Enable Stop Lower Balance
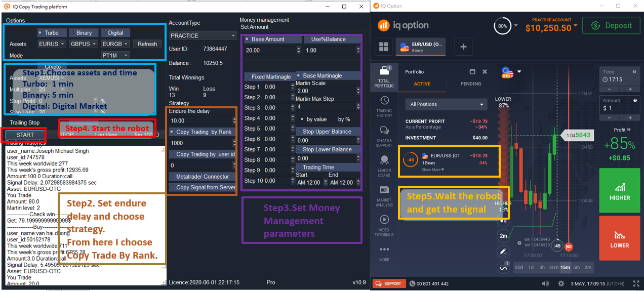 [x=328, y=149]
